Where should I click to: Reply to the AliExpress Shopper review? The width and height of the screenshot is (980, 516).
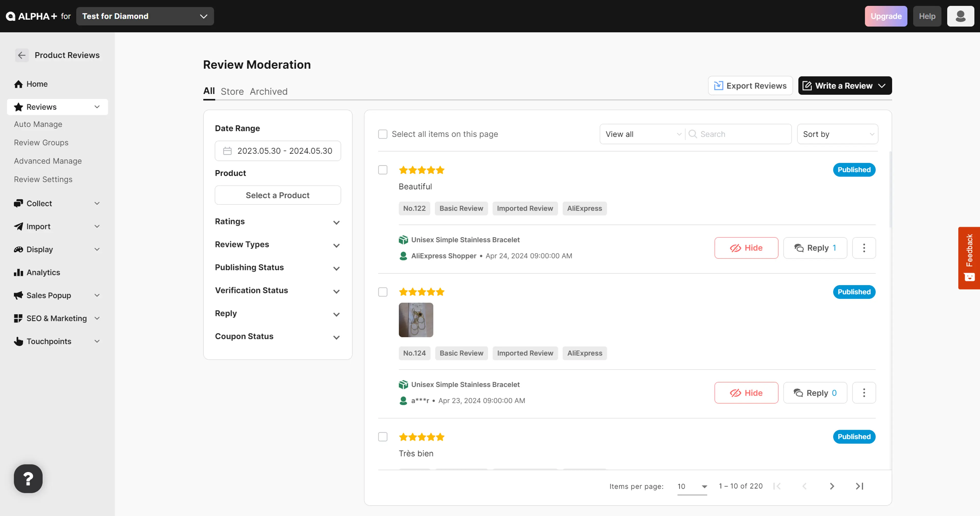tap(815, 248)
